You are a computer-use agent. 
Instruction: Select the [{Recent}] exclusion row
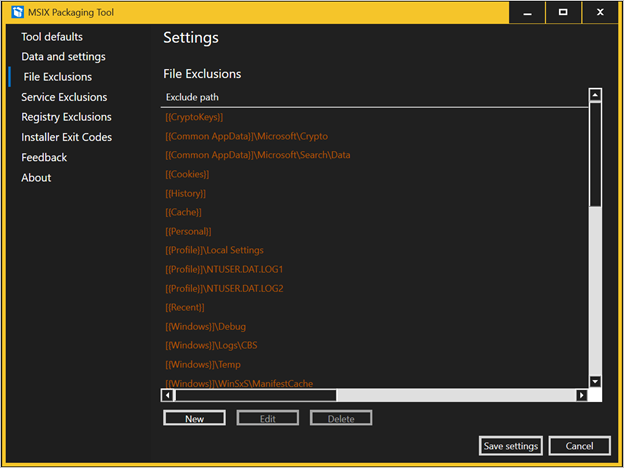click(374, 308)
